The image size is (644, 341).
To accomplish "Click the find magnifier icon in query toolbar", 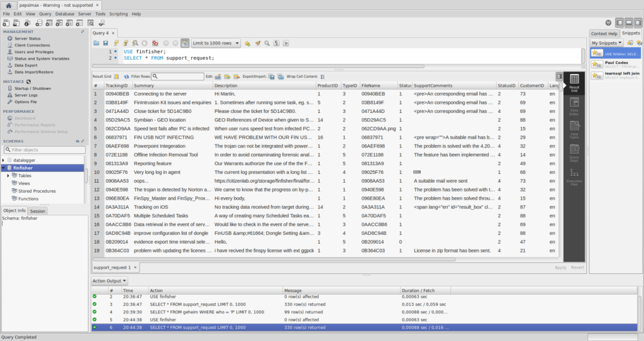I will [267, 43].
